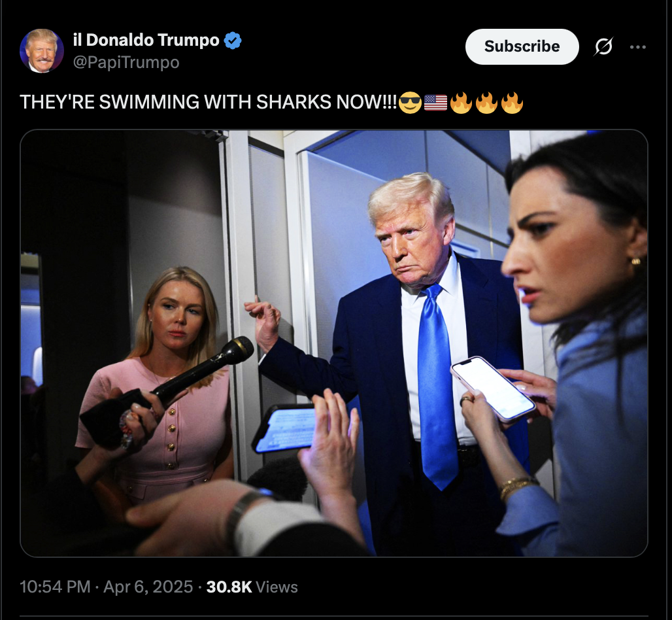Click the white-screen phone in the photo
Viewport: 672px width, 620px height.
[493, 389]
